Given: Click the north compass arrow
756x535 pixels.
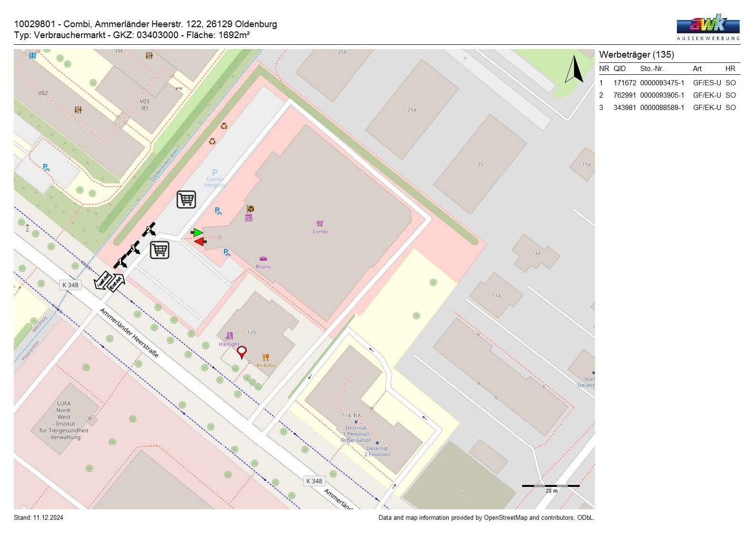Looking at the screenshot, I should [x=575, y=70].
